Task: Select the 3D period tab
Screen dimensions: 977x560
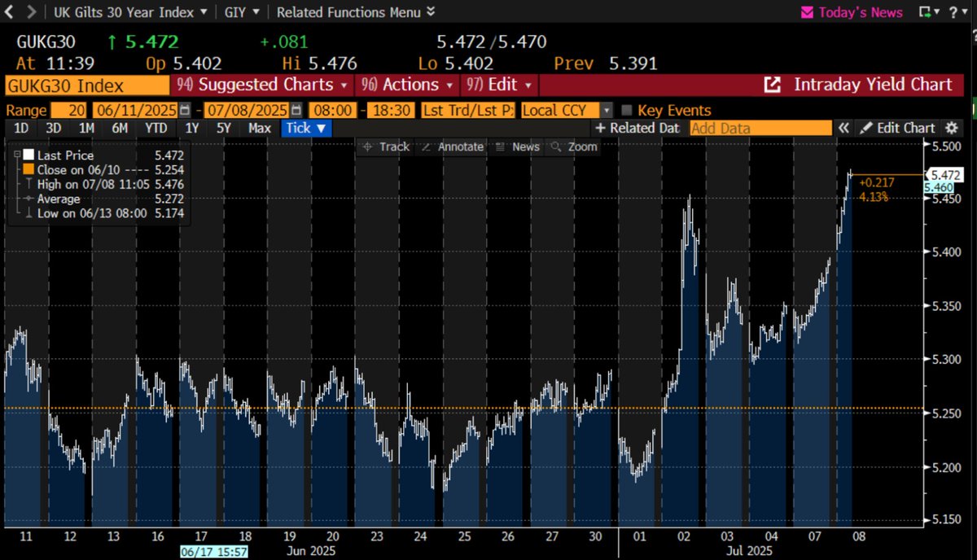Action: coord(53,128)
